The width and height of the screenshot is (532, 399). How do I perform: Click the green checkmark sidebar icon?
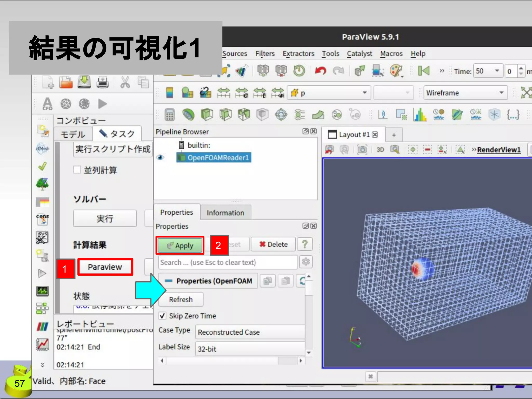(x=42, y=166)
